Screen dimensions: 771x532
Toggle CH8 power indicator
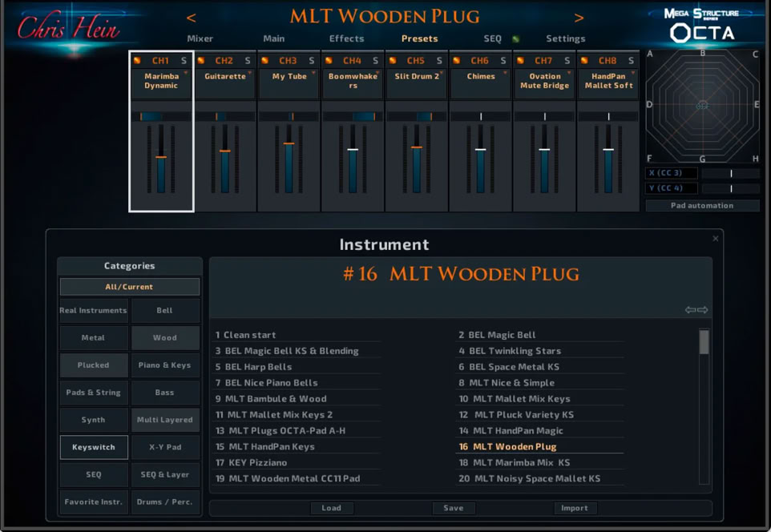point(584,60)
